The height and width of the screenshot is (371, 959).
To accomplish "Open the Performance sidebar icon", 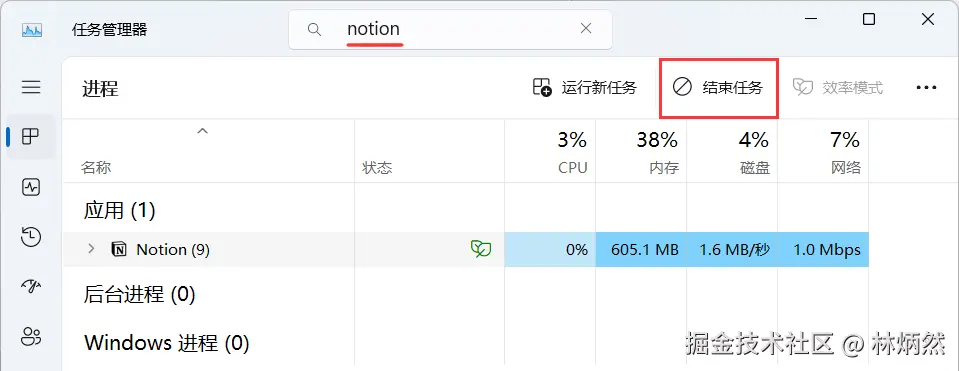I will click(x=31, y=187).
